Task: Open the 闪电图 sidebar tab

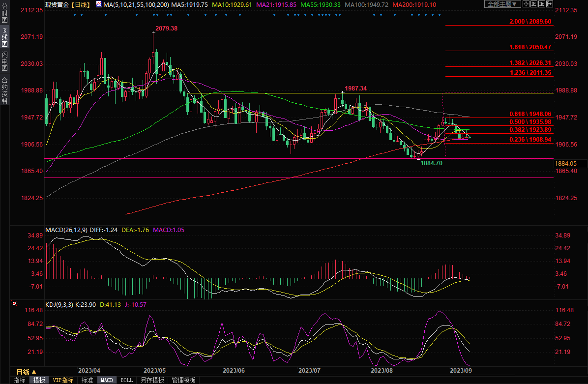Action: coord(5,61)
